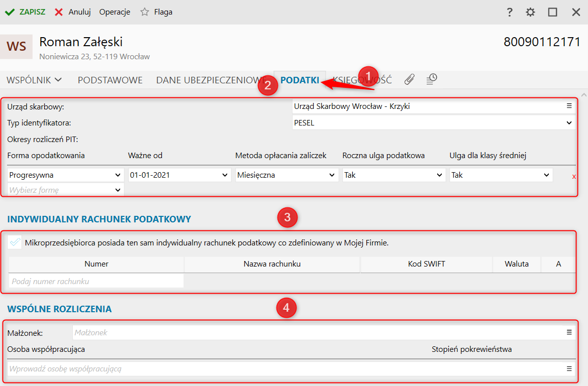Click the address Noniewicza 23, 52-119 Wrocław

tap(94, 57)
